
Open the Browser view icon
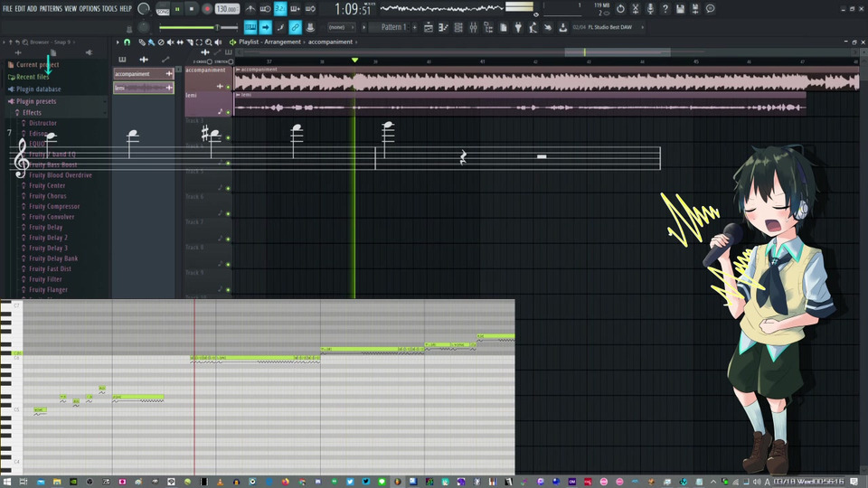pos(488,27)
